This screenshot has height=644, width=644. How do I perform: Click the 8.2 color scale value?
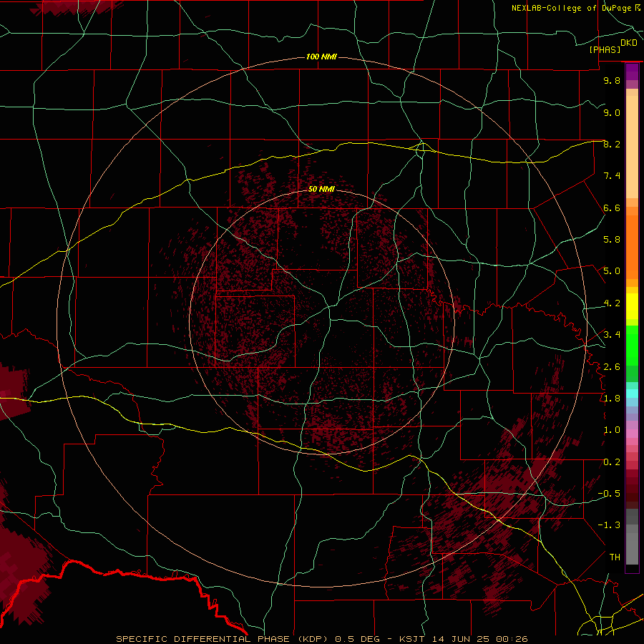point(612,144)
